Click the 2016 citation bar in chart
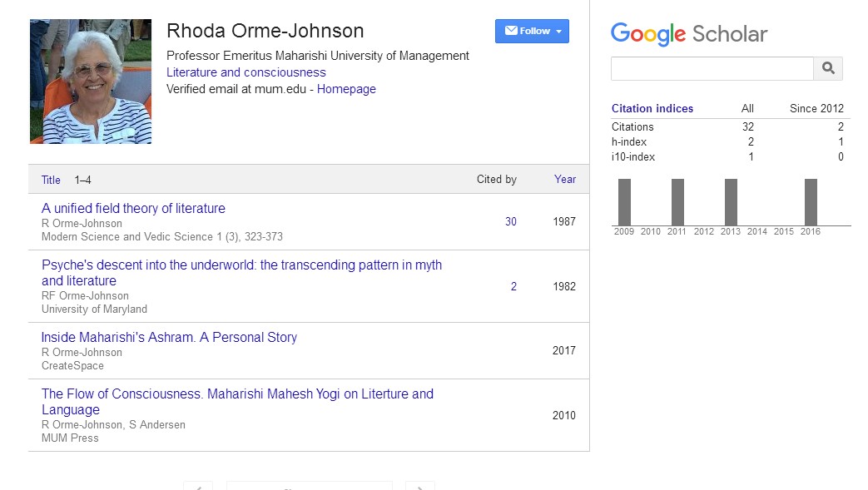The image size is (868, 490). coord(811,201)
